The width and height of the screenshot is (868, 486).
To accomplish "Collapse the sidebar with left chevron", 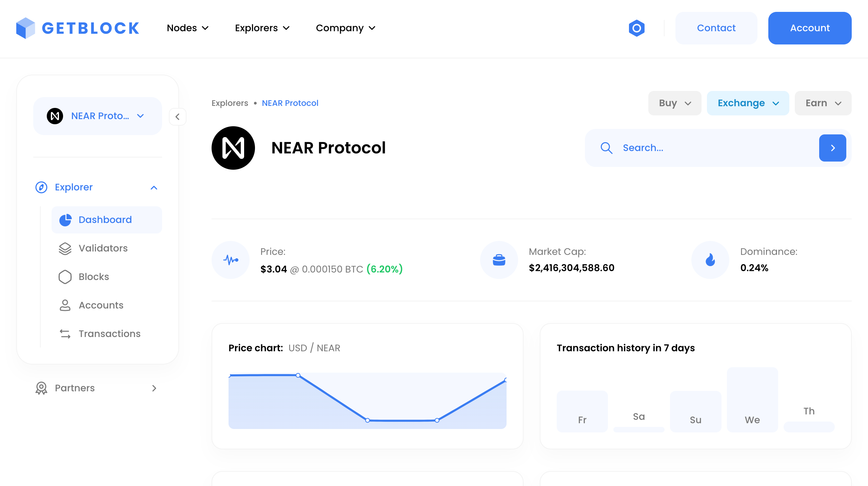I will (x=177, y=117).
